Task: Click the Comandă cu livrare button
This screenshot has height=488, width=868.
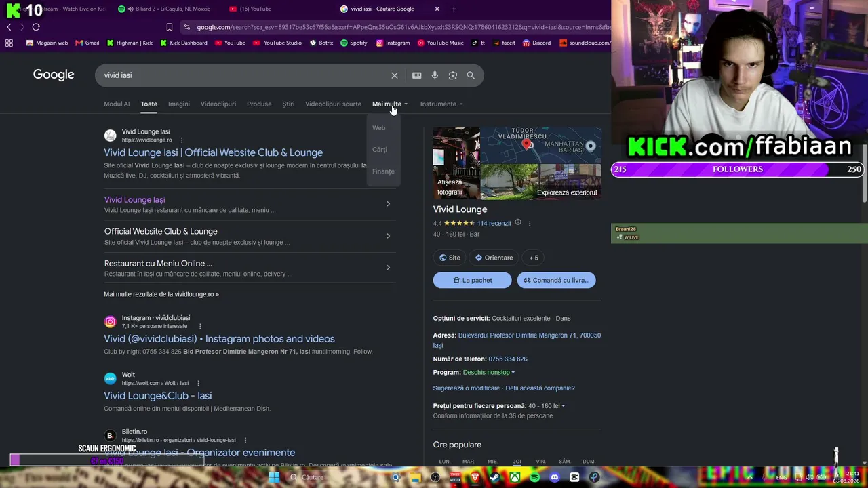Action: tap(556, 280)
